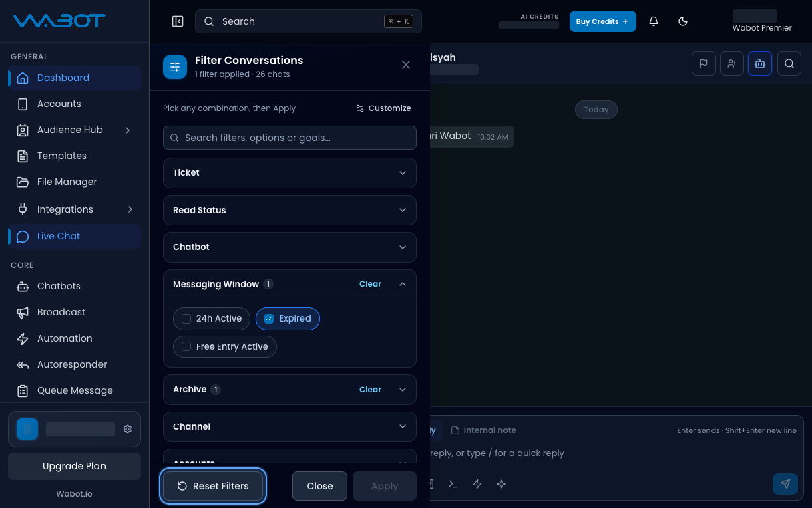Expand the Channel filter section

tap(290, 426)
